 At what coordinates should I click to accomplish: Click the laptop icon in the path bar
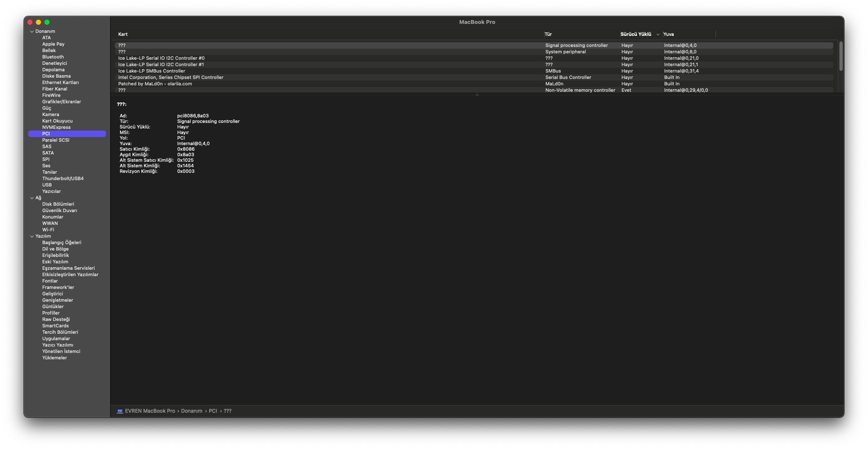pyautogui.click(x=120, y=411)
